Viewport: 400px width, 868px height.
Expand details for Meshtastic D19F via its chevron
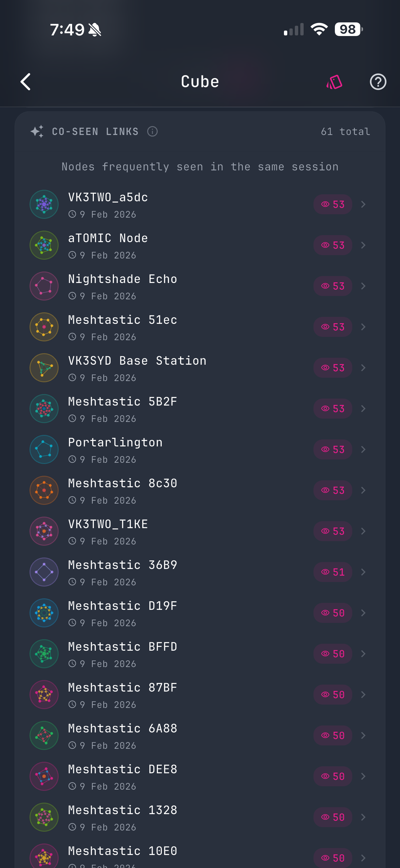(363, 613)
